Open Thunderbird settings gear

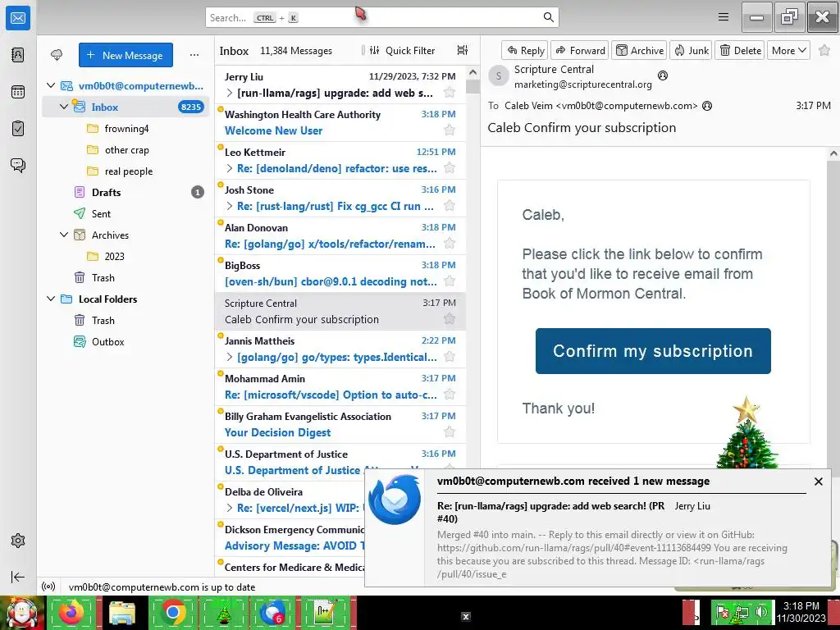pos(18,541)
